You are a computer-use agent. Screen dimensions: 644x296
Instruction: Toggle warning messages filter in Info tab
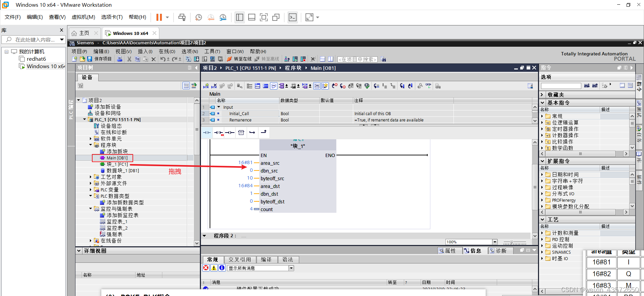214,268
